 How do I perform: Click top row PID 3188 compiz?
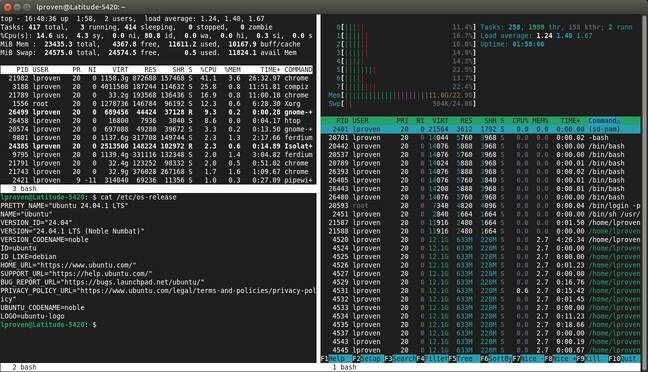point(157,87)
